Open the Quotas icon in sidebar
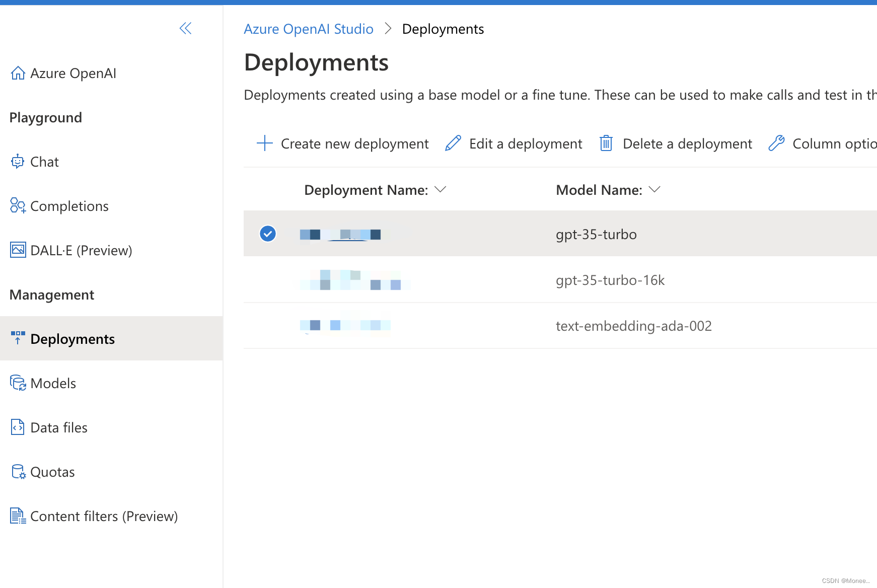 [18, 472]
